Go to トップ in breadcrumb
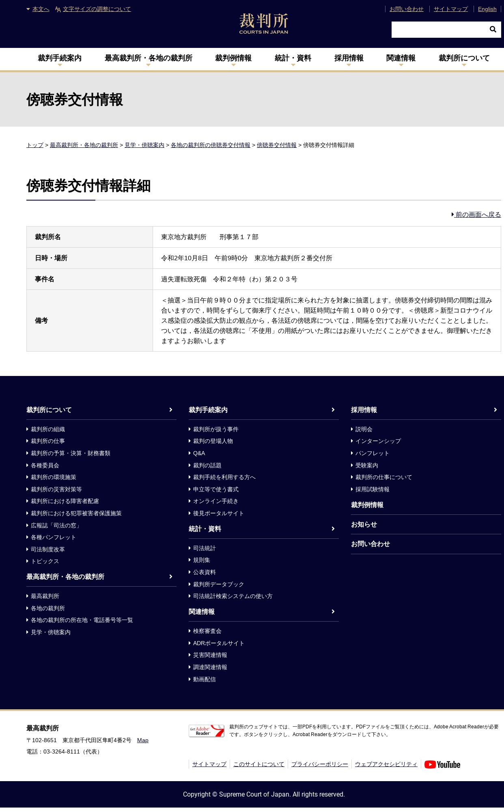 point(35,145)
